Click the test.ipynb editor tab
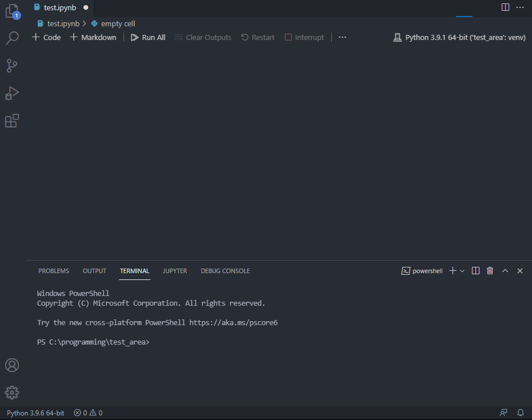Screen dimensions: 532x420 [x=59, y=8]
